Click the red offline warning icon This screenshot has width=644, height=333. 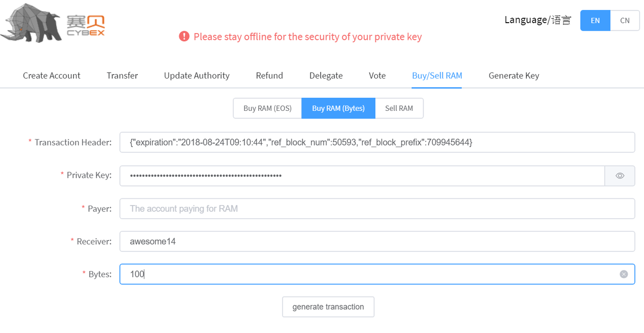(x=184, y=36)
